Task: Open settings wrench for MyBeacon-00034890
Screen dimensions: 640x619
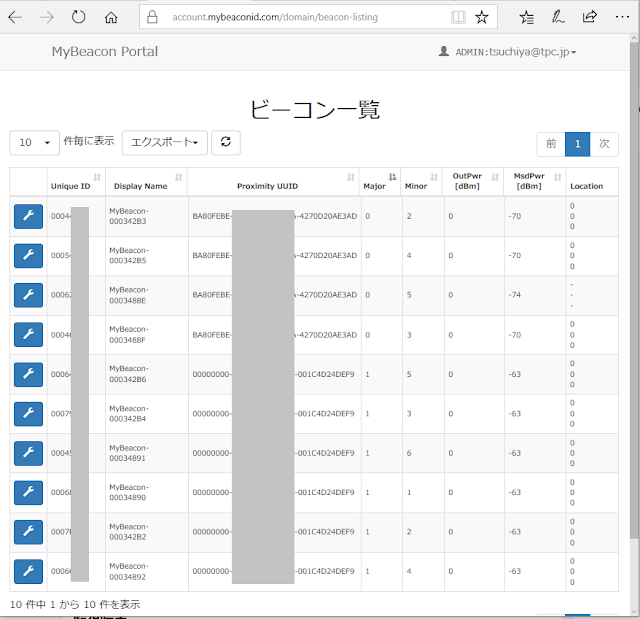Action: [x=28, y=493]
